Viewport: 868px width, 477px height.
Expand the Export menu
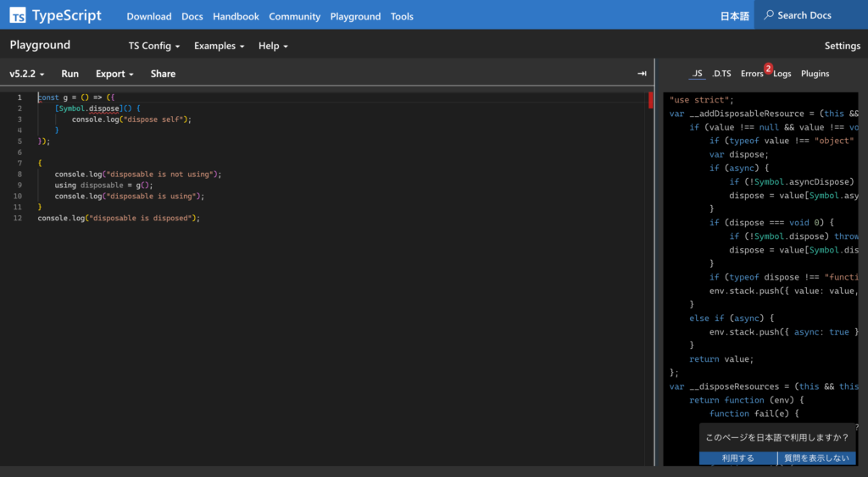coord(114,74)
